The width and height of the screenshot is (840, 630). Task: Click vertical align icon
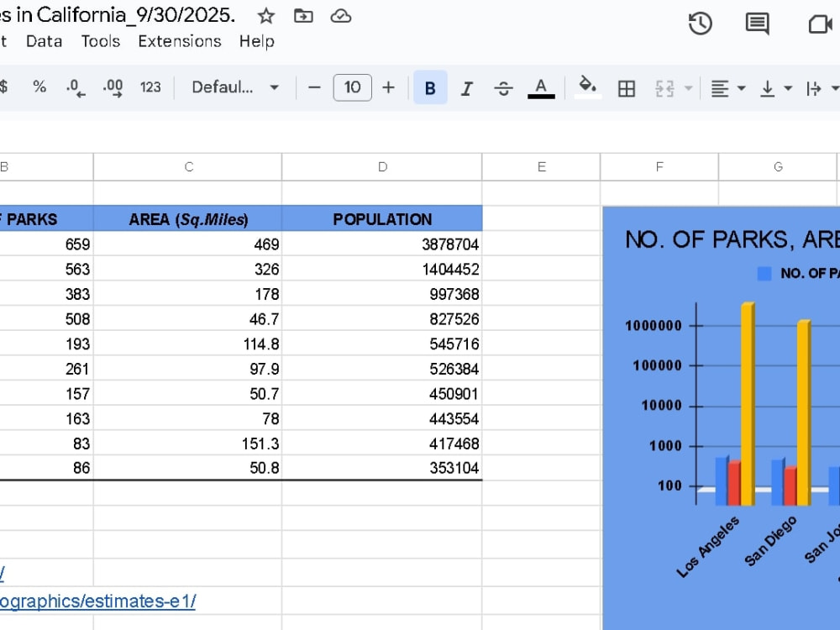[767, 88]
